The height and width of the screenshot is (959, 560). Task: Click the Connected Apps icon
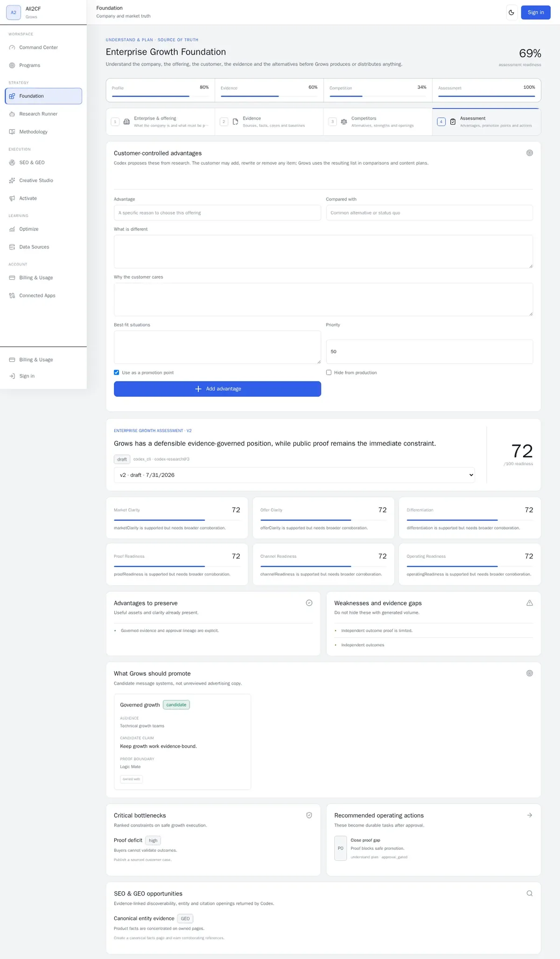[x=12, y=295]
